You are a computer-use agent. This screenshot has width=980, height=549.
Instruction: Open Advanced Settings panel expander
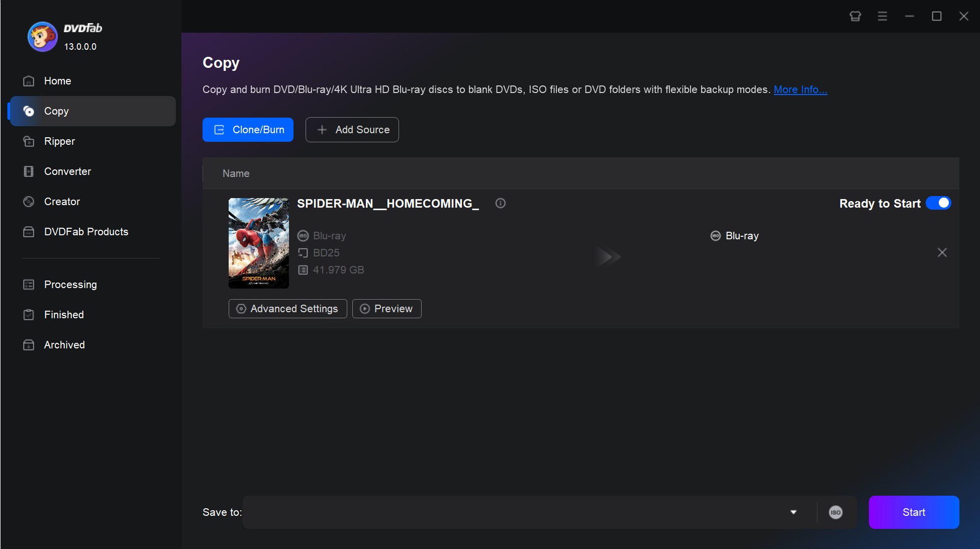tap(287, 309)
